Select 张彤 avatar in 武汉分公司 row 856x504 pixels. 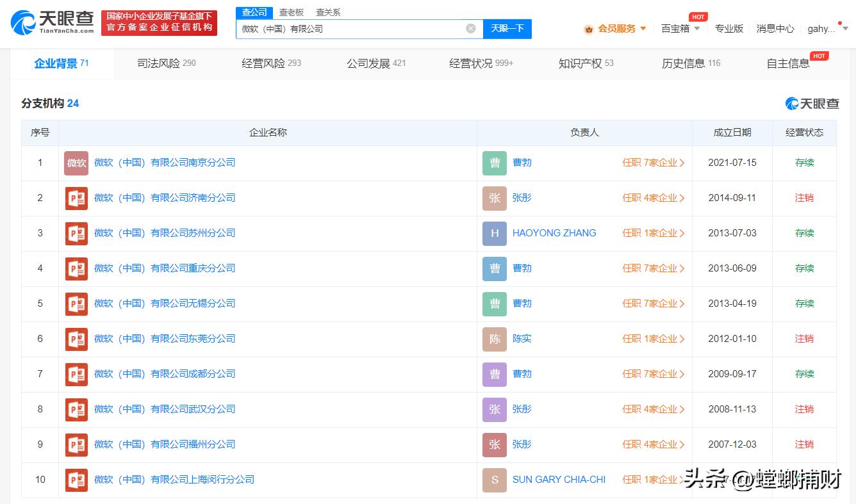[x=494, y=409]
